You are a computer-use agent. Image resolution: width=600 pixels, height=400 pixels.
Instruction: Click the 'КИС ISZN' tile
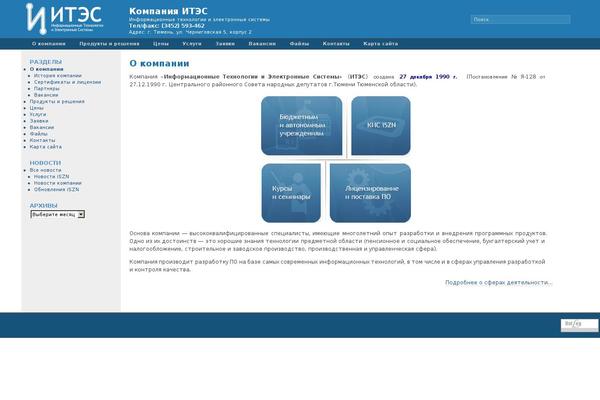(381, 126)
